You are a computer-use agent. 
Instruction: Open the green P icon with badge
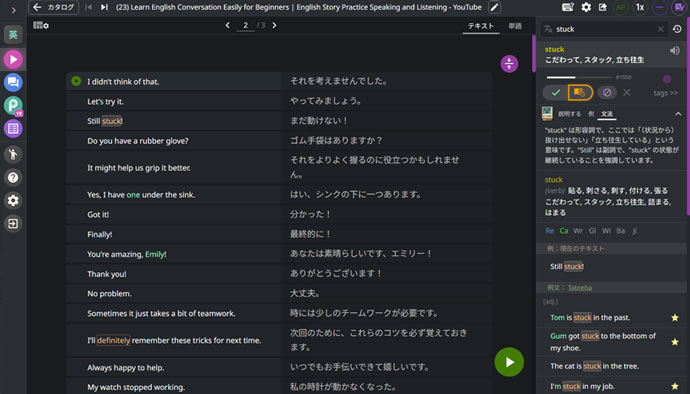click(13, 106)
